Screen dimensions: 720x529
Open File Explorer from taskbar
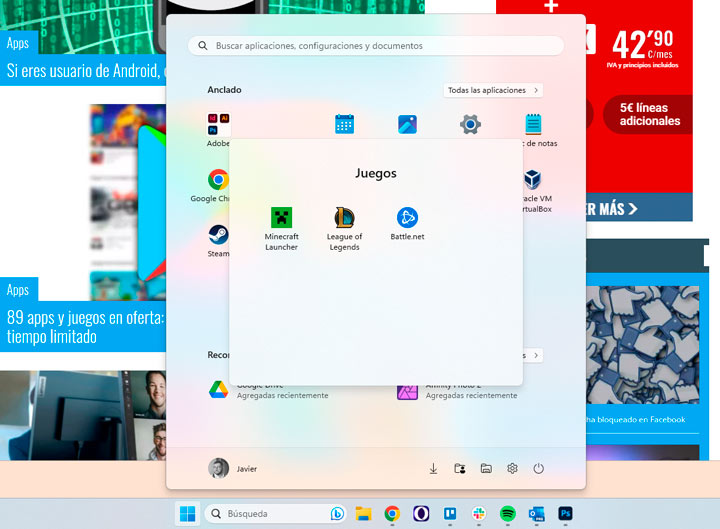(x=363, y=513)
